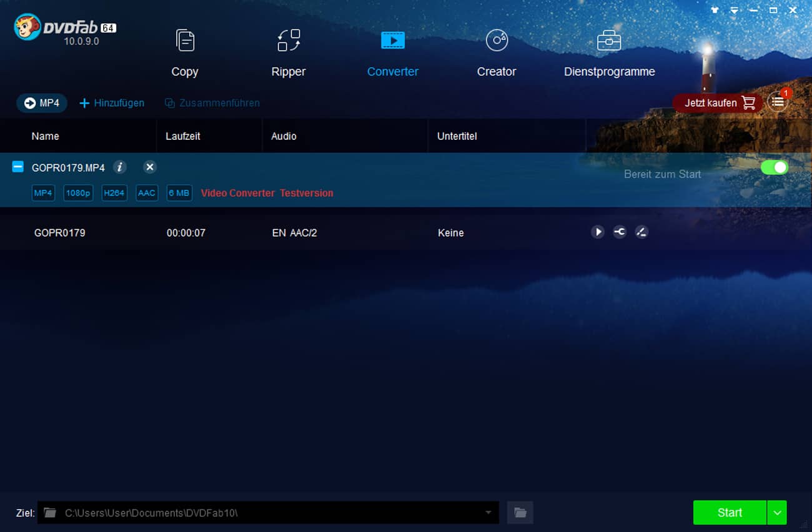The image size is (812, 532).
Task: Click the Name column header
Action: click(x=46, y=136)
